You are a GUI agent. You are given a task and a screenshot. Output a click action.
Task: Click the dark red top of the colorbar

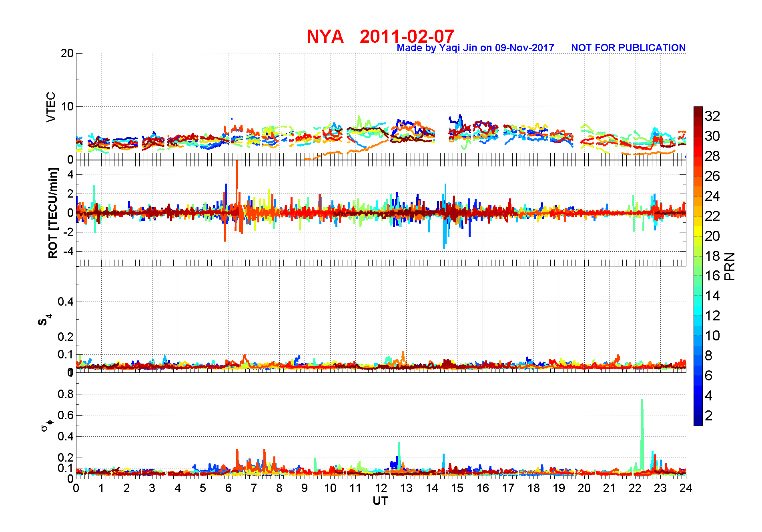698,111
